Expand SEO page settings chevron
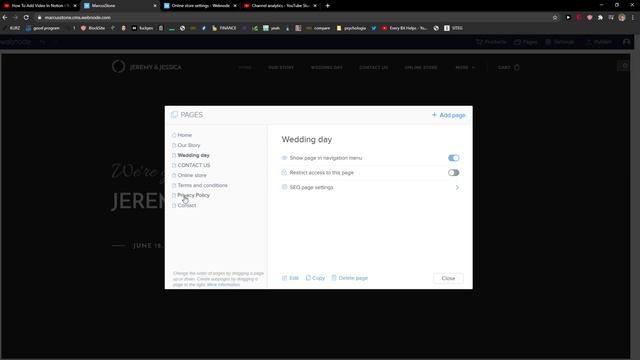The height and width of the screenshot is (360, 640). [x=457, y=187]
